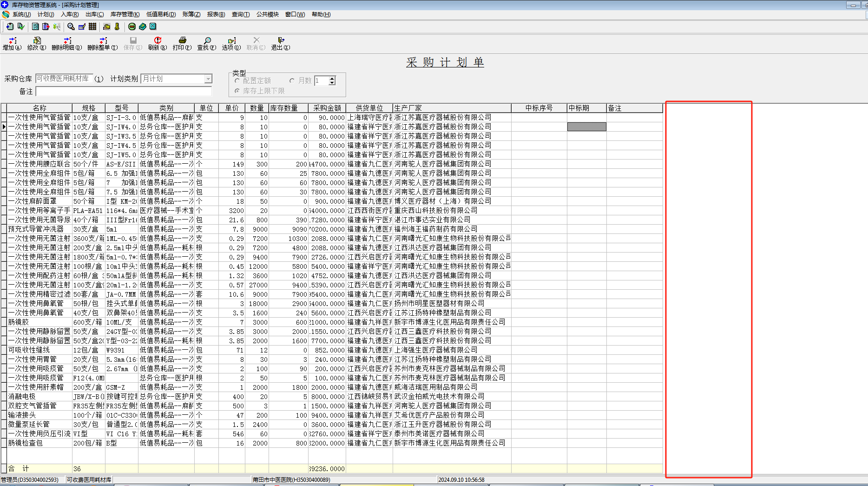Screen dimensions: 868x486
Task: Click the document with green checkmark icon
Action: 20,27
